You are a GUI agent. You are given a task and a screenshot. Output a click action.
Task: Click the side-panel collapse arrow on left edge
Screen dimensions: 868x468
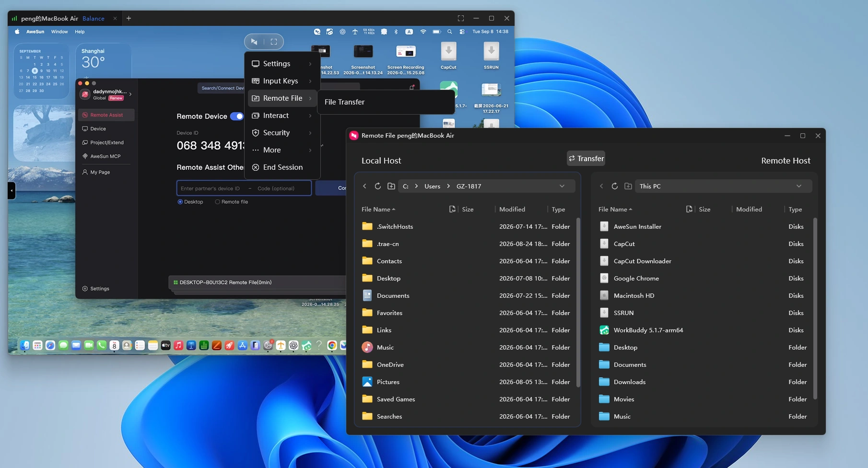click(12, 190)
